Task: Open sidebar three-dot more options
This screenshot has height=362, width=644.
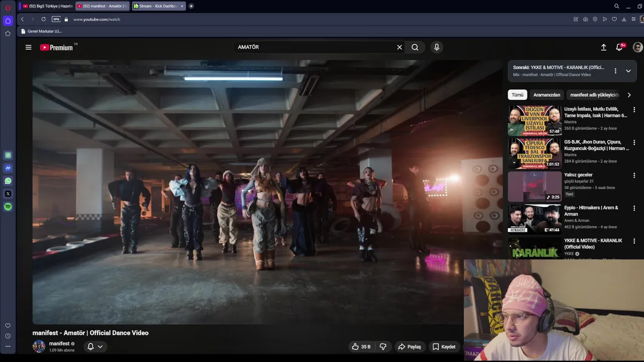Action: coord(8,346)
